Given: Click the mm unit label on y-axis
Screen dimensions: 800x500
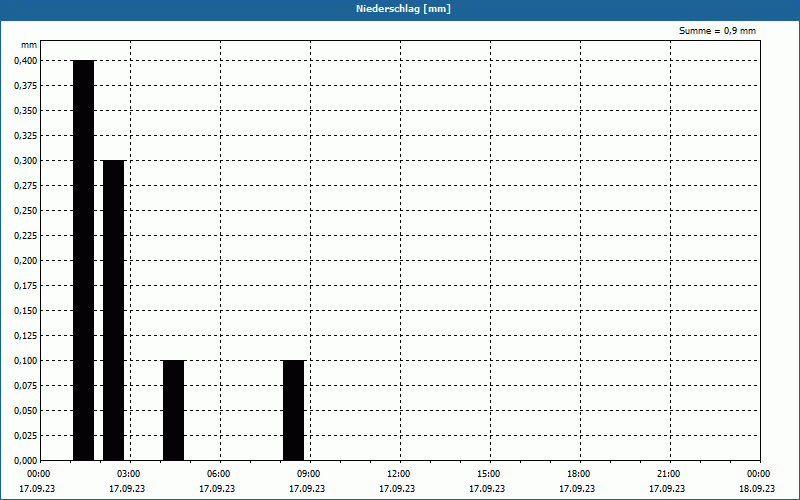Looking at the screenshot, I should pyautogui.click(x=29, y=45).
